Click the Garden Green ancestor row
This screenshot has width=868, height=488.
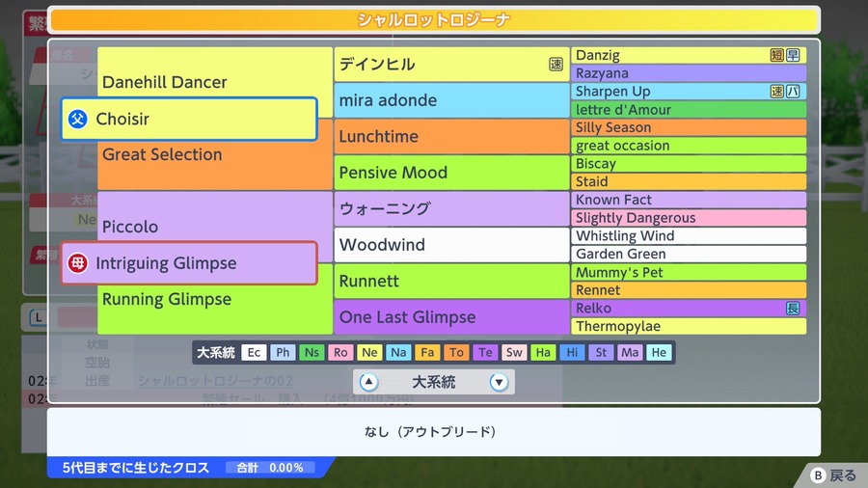(x=689, y=254)
